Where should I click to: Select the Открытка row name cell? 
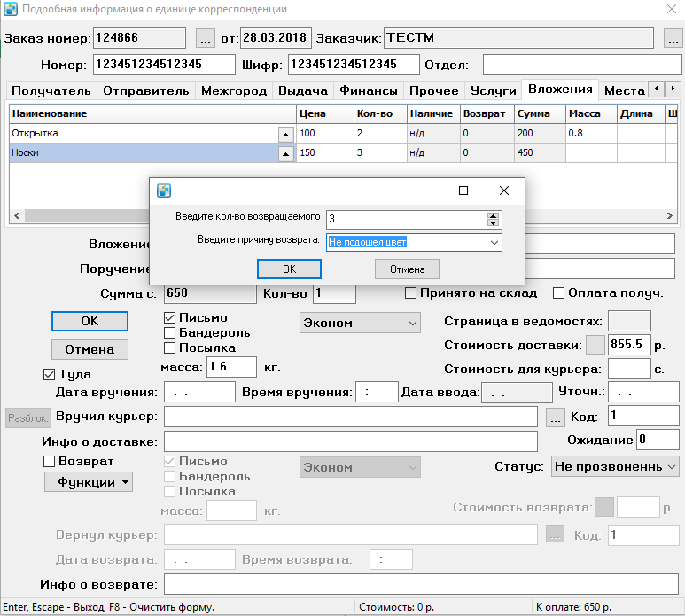click(x=144, y=134)
